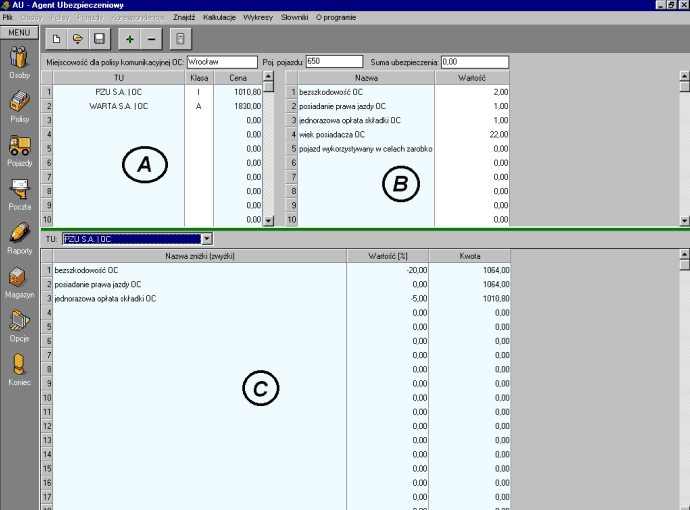
Task: Open the Wykresy menu
Action: pos(258,18)
